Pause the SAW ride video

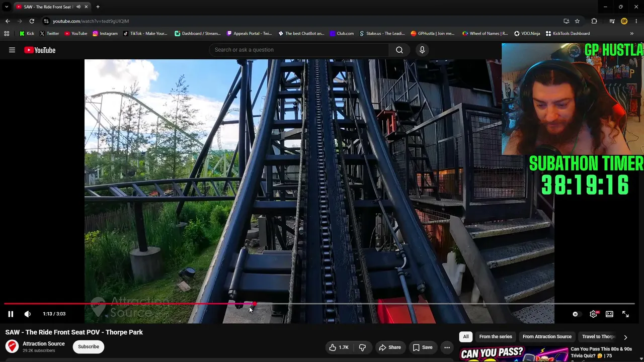(11, 314)
